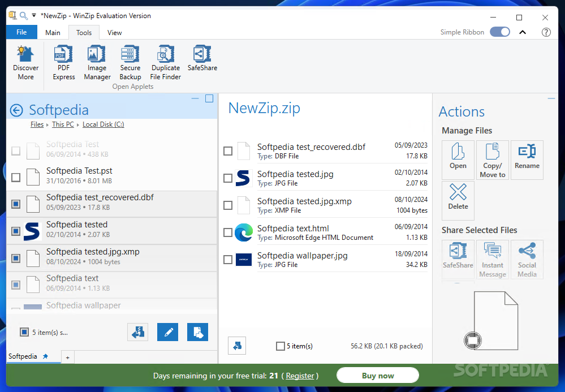Click the Open action icon
This screenshot has height=392, width=565.
[458, 160]
